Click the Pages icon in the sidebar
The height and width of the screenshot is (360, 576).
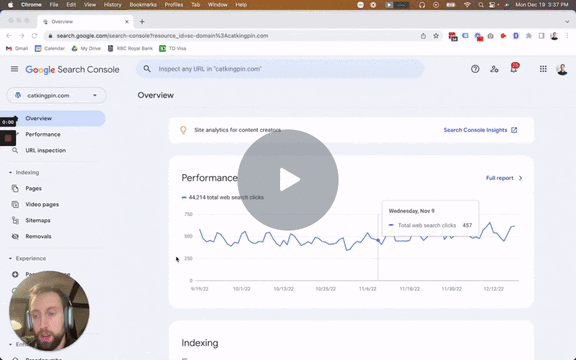pyautogui.click(x=15, y=188)
